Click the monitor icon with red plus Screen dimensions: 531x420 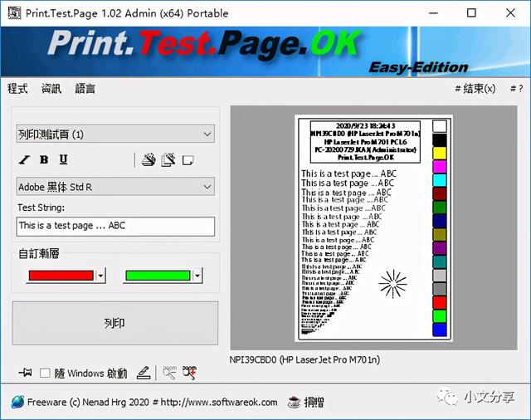[189, 373]
